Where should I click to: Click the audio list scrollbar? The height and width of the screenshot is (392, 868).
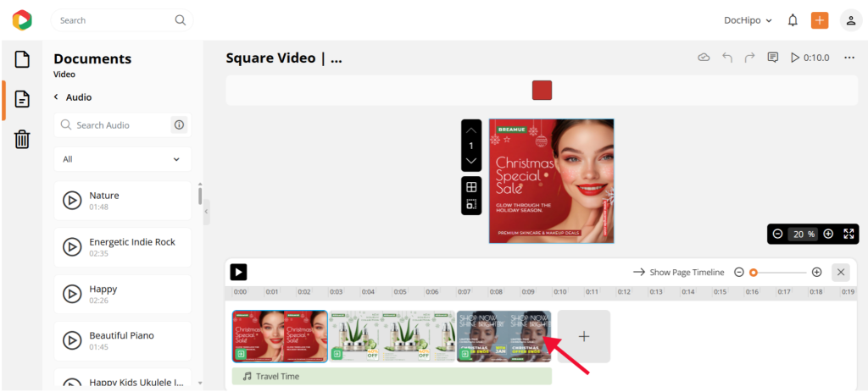[x=200, y=196]
